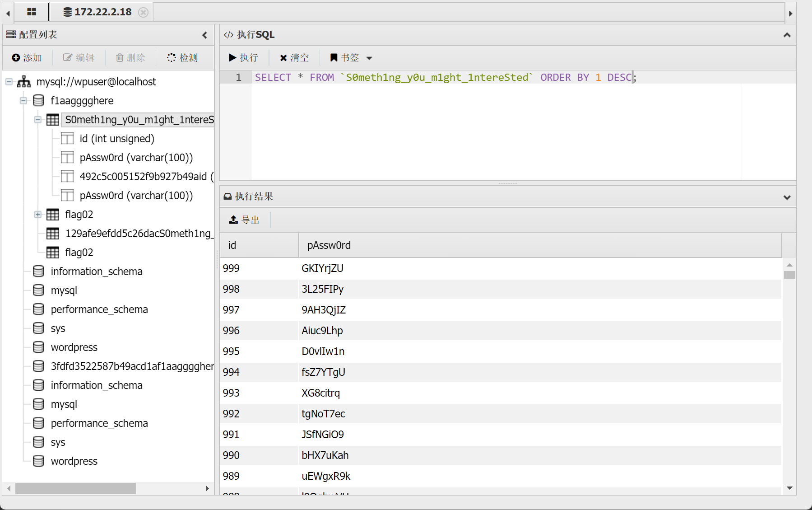
Task: Close the 172.22.2.18 tab
Action: pos(143,12)
